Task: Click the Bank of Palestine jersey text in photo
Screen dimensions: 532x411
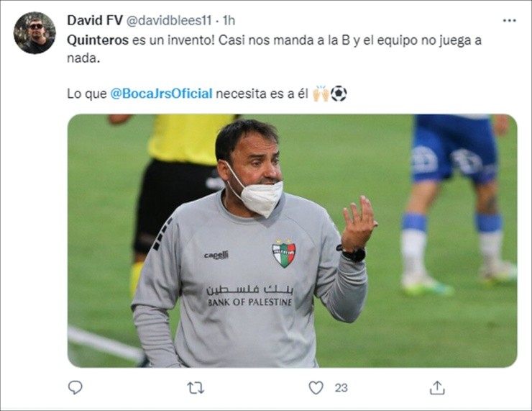Action: point(249,302)
